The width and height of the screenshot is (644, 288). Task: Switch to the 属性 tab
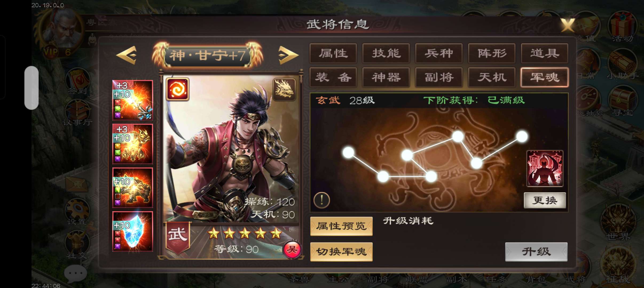tap(333, 53)
